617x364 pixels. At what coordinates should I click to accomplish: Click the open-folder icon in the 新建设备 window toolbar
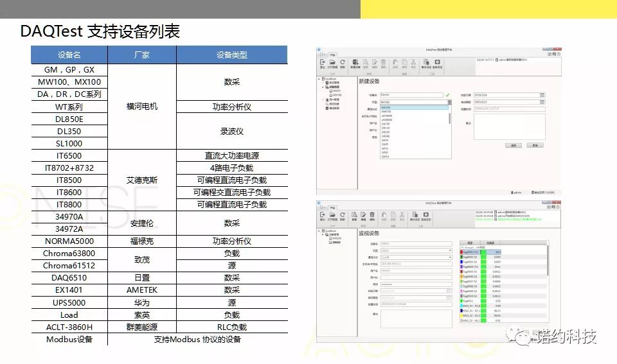(332, 62)
